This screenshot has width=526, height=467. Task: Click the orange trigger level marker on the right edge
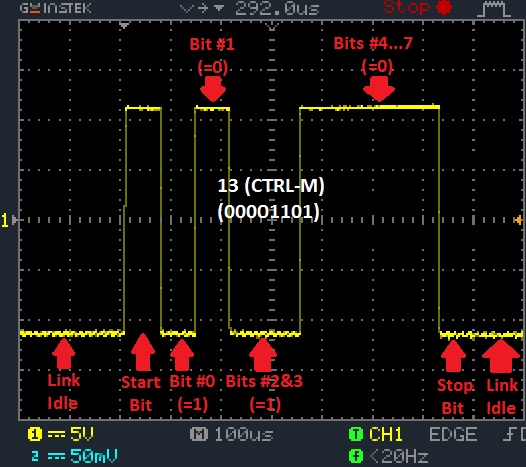pyautogui.click(x=518, y=220)
